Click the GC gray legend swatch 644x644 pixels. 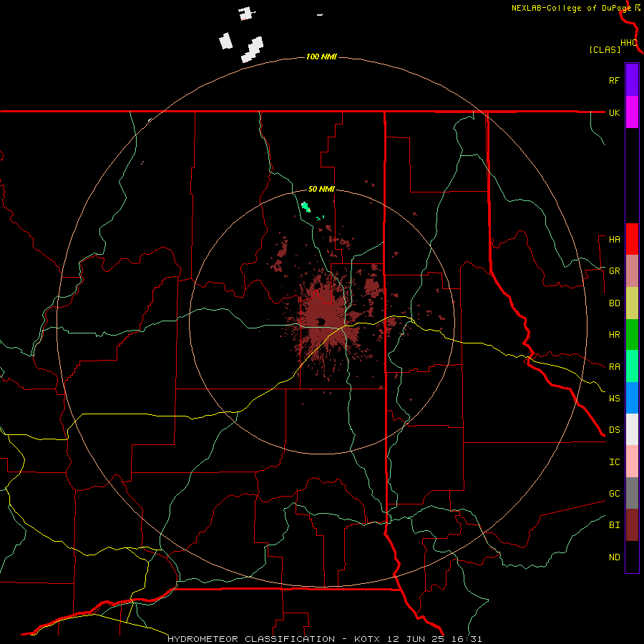point(632,493)
